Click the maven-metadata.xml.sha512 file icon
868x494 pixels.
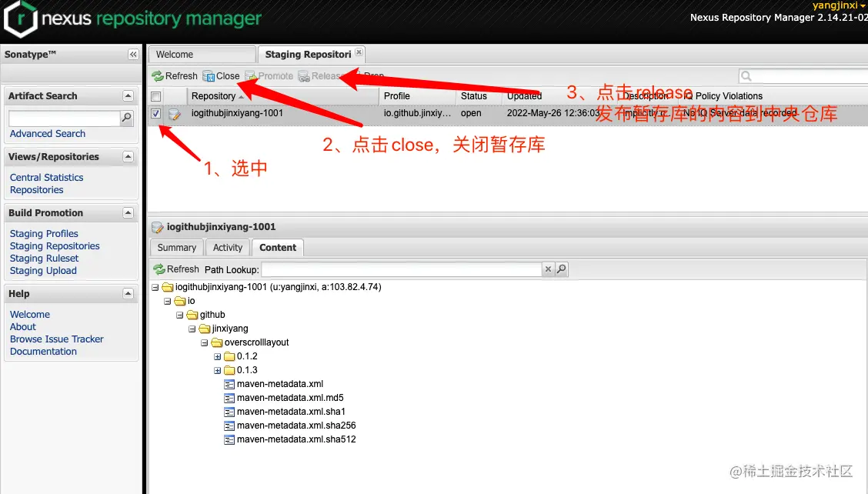click(x=229, y=439)
